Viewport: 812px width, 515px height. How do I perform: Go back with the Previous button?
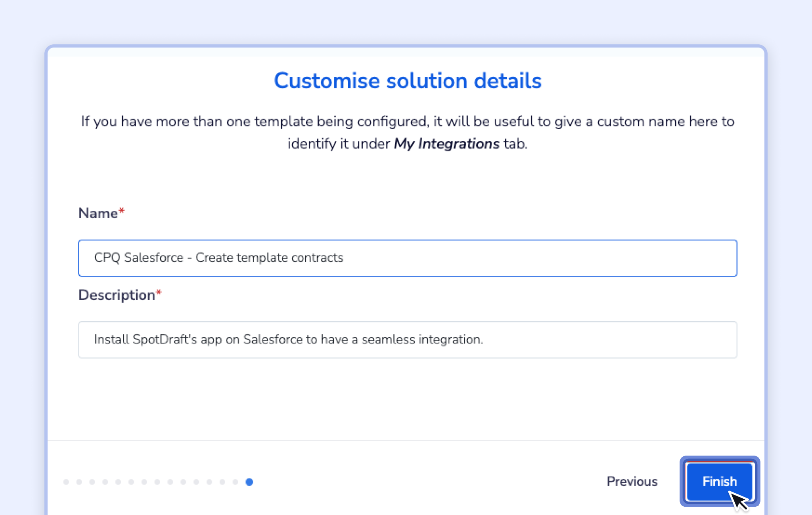[632, 481]
